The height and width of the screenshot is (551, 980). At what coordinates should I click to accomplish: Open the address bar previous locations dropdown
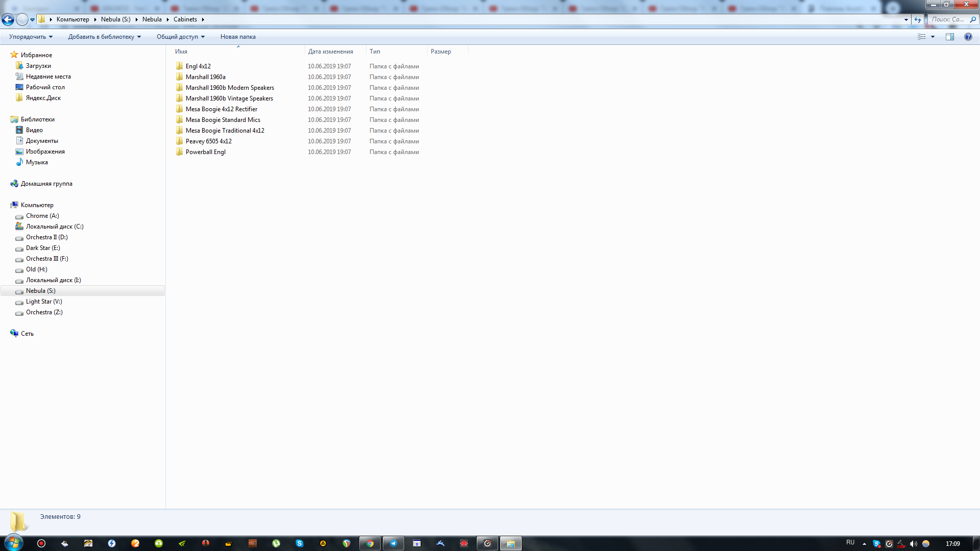click(906, 20)
